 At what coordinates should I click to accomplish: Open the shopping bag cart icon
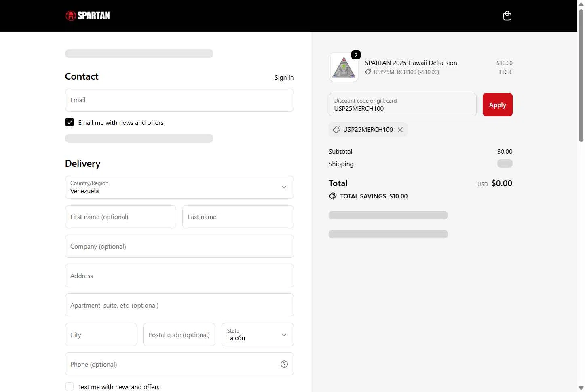tap(507, 16)
